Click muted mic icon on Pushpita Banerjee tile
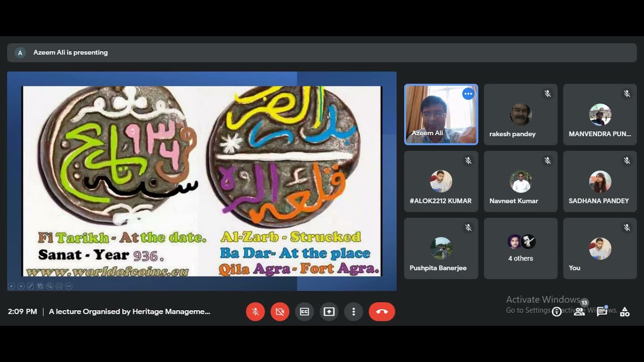Screen dimensions: 644x362 click(x=468, y=227)
